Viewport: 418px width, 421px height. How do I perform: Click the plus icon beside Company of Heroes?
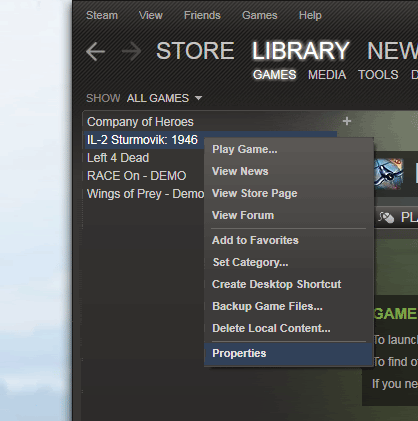click(347, 121)
